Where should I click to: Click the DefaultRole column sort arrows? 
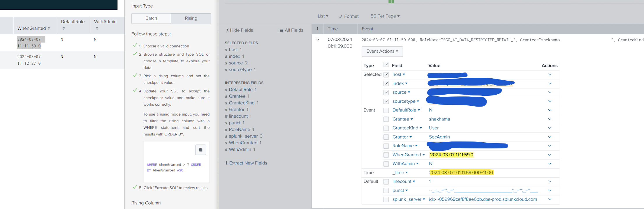tap(64, 28)
